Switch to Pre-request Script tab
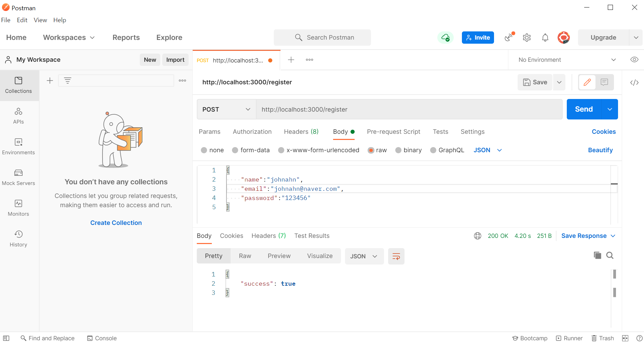Screen dimensions: 644x343 coord(394,132)
